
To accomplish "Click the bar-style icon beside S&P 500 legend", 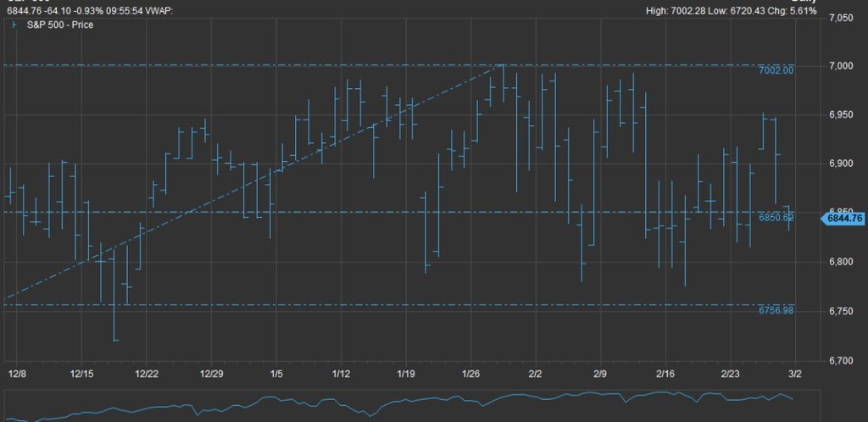I will point(14,25).
